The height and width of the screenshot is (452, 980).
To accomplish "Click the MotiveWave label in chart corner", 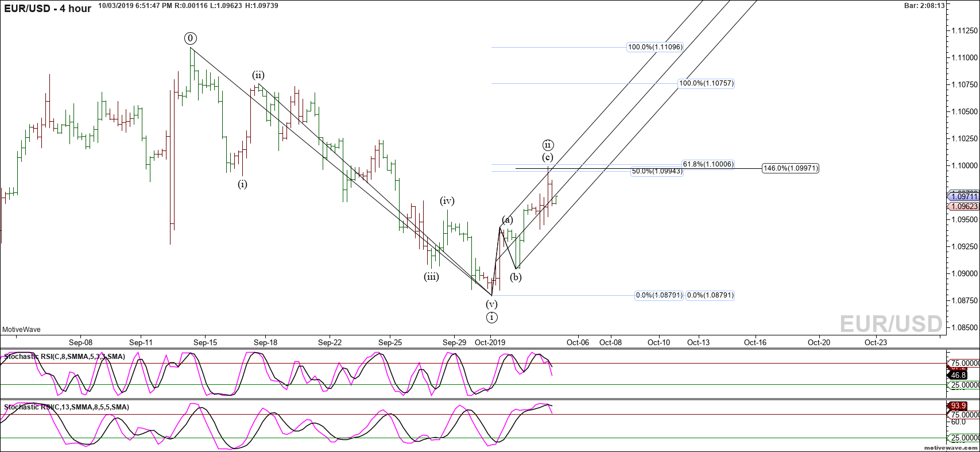I will pyautogui.click(x=21, y=330).
